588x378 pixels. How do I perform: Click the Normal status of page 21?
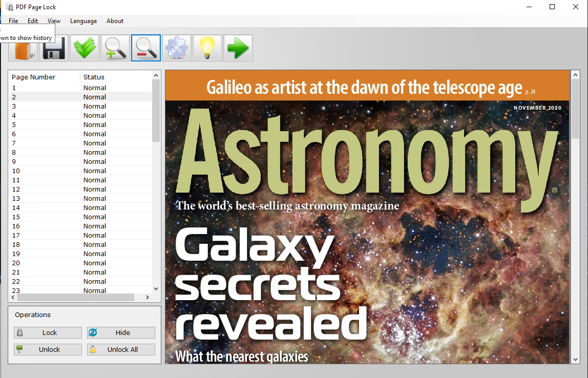(x=94, y=272)
